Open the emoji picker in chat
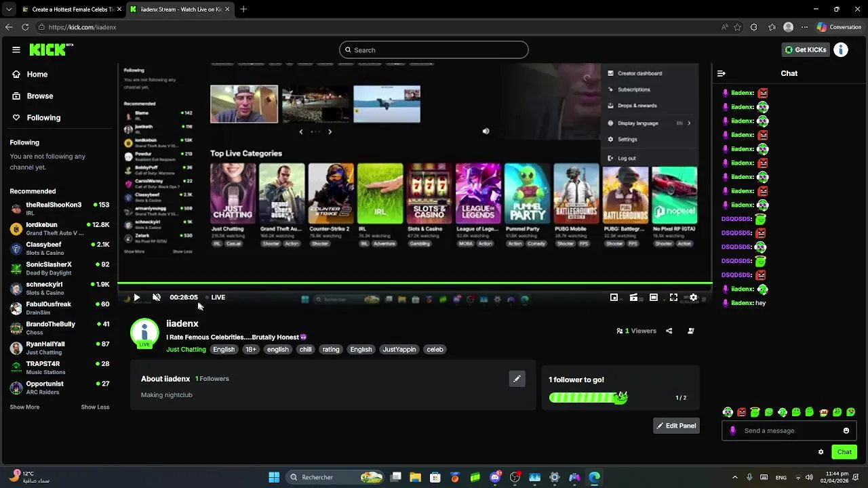Screen dimensions: 868x488 point(846,430)
